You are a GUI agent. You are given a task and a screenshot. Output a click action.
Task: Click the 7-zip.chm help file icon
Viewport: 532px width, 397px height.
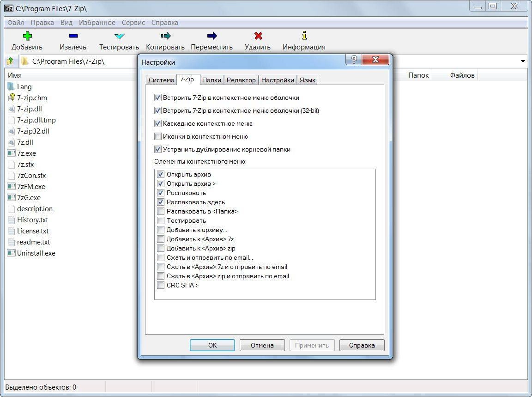click(11, 98)
